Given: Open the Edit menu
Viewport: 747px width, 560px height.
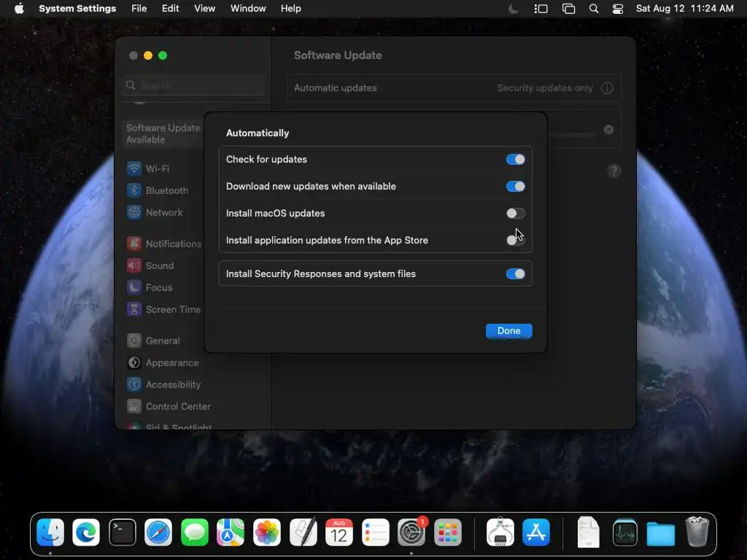Looking at the screenshot, I should 170,9.
